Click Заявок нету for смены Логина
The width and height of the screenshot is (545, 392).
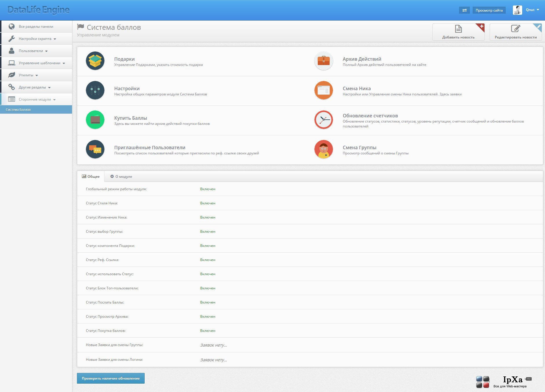(x=213, y=360)
